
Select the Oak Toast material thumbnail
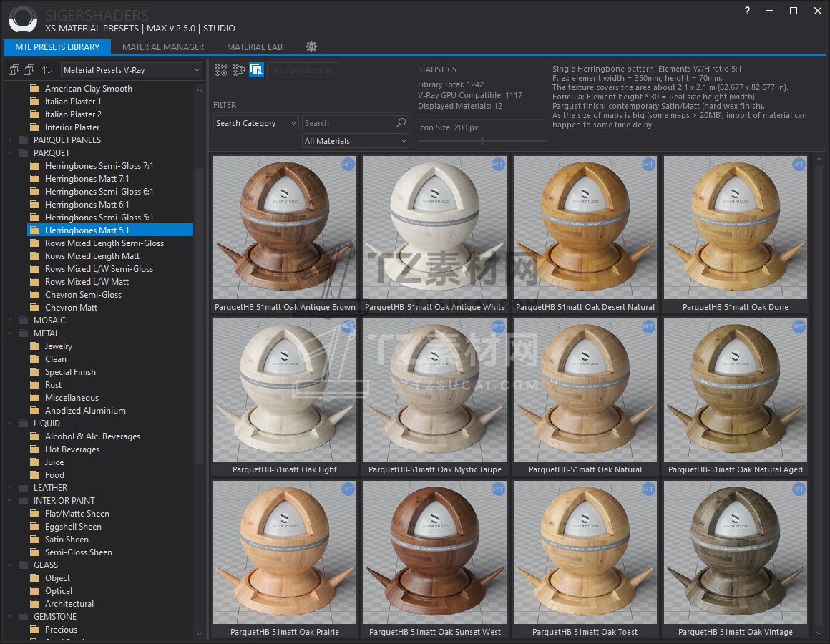click(585, 552)
